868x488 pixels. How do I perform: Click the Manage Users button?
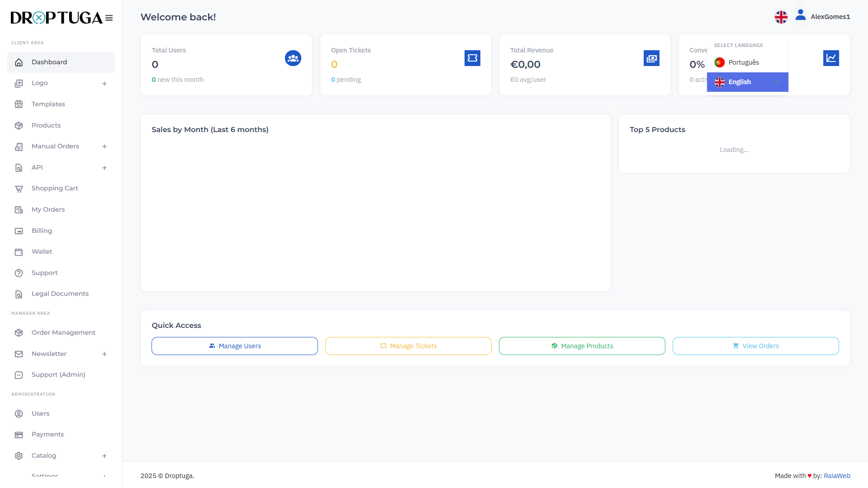tap(235, 346)
